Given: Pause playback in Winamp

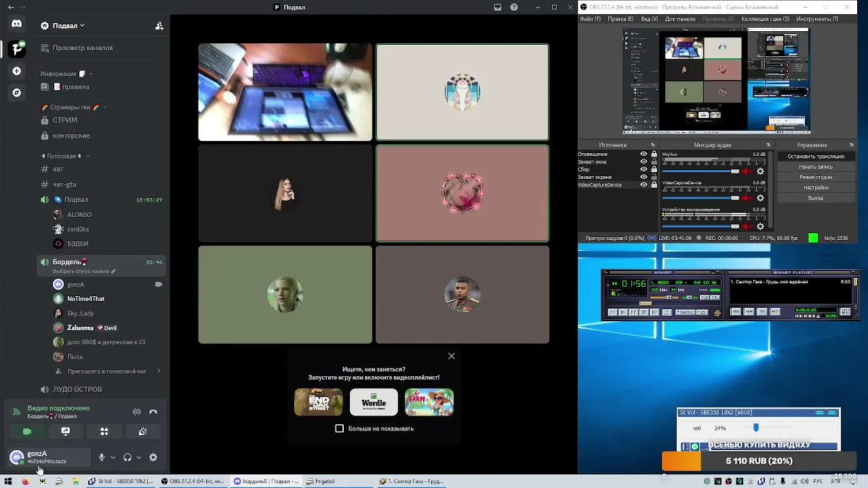Looking at the screenshot, I should [x=633, y=312].
